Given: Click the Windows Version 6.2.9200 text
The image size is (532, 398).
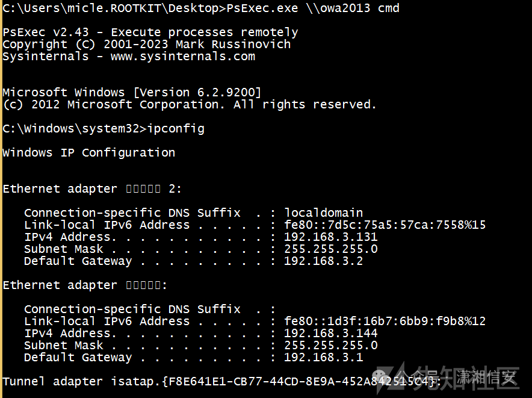Looking at the screenshot, I should [197, 93].
